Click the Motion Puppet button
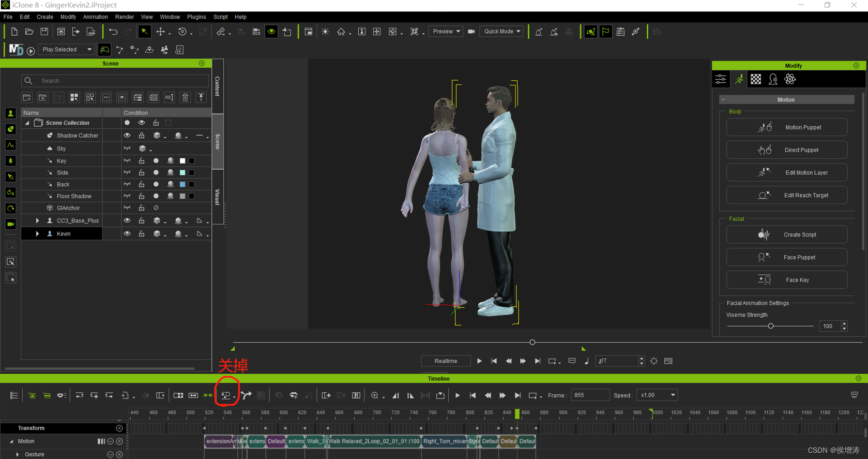 pos(786,127)
